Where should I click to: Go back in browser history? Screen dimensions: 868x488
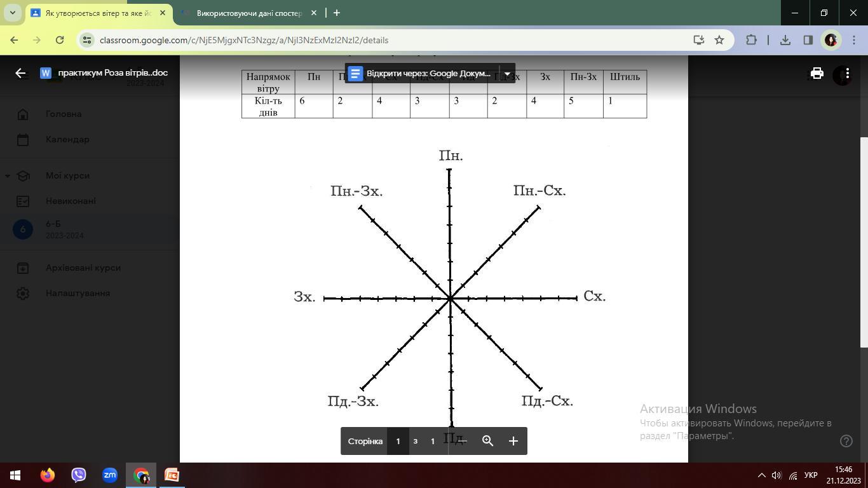click(14, 40)
